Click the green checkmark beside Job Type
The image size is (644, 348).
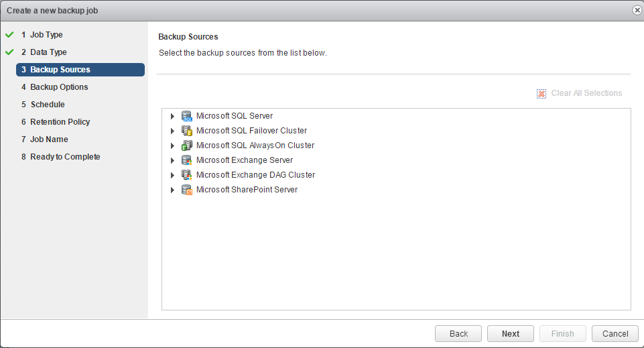(x=9, y=35)
